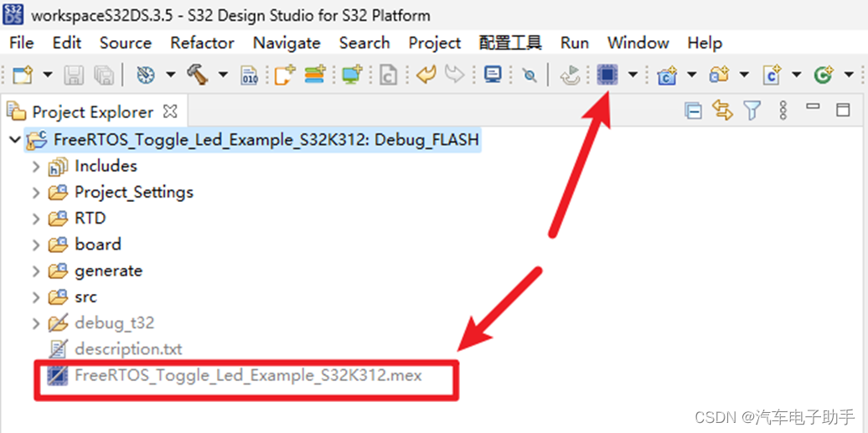Screen dimensions: 868x433
Task: Open the Refactor menu
Action: pos(202,43)
